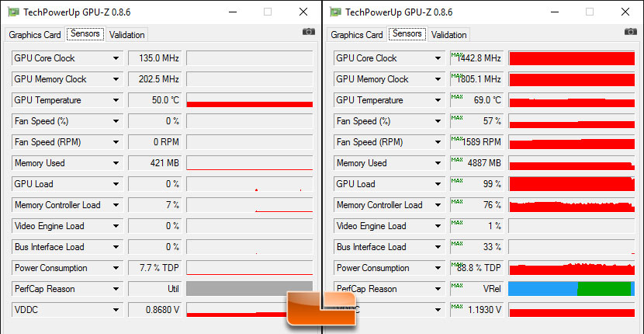
Task: Click camera screenshot icon in right GPU-Z window
Action: 631,32
